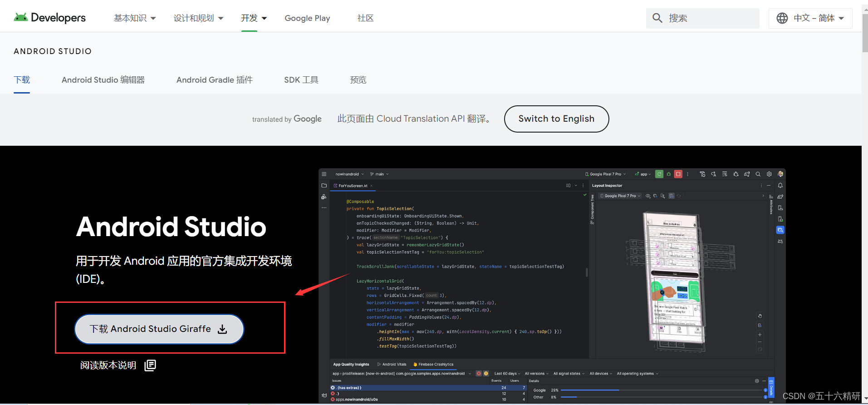Click the App Quality Insights panel title
This screenshot has height=405, width=868.
pos(351,364)
